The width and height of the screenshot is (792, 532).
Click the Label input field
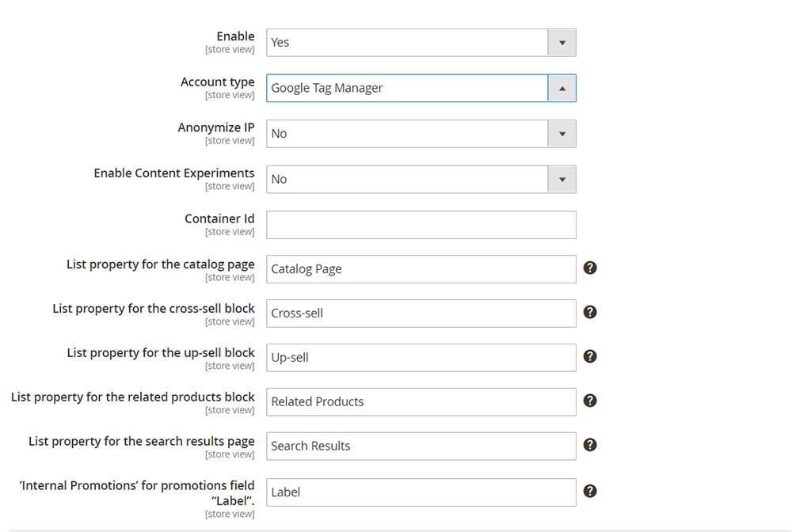coord(420,492)
